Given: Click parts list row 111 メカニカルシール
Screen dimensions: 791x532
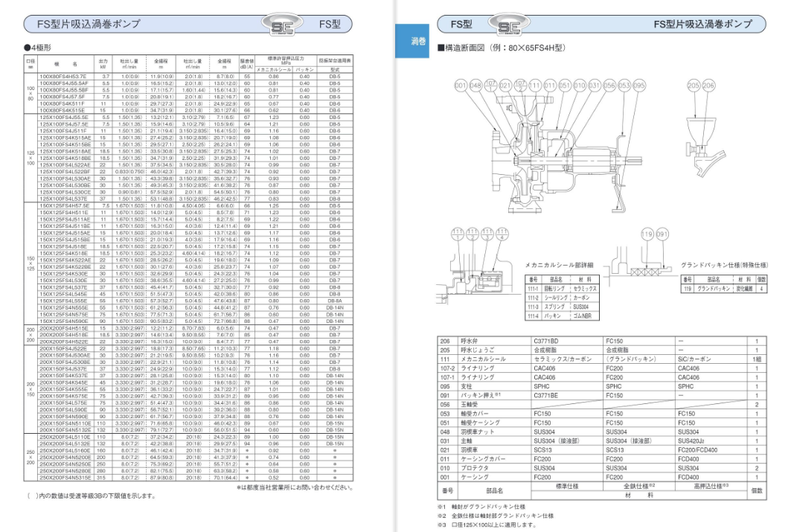Looking at the screenshot, I should click(x=602, y=359).
